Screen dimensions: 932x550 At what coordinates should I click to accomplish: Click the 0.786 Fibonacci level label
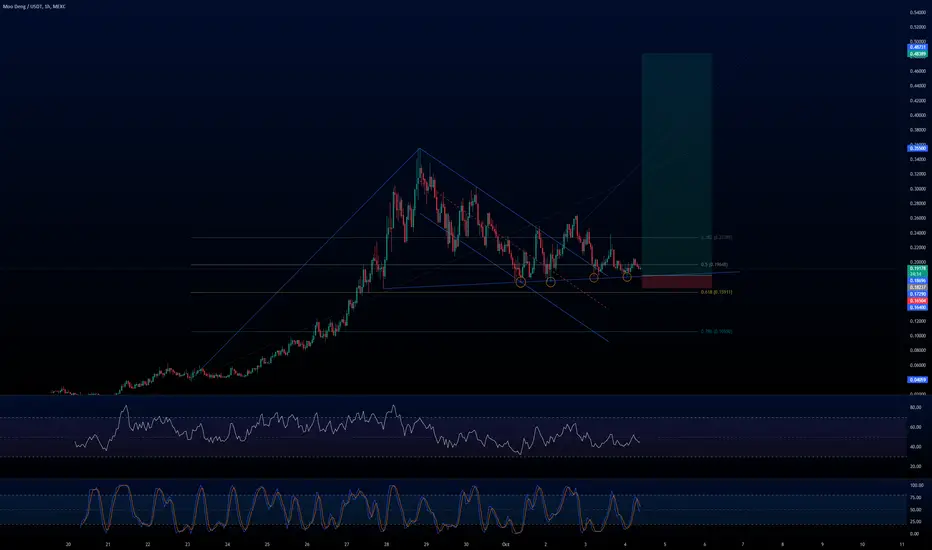[716, 331]
